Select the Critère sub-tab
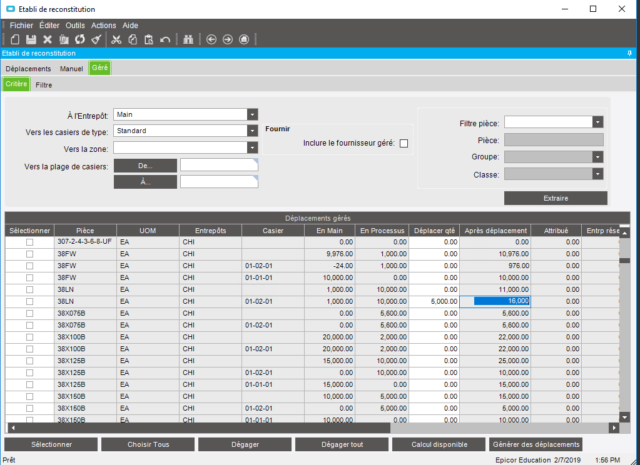The height and width of the screenshot is (465, 640). tap(16, 84)
